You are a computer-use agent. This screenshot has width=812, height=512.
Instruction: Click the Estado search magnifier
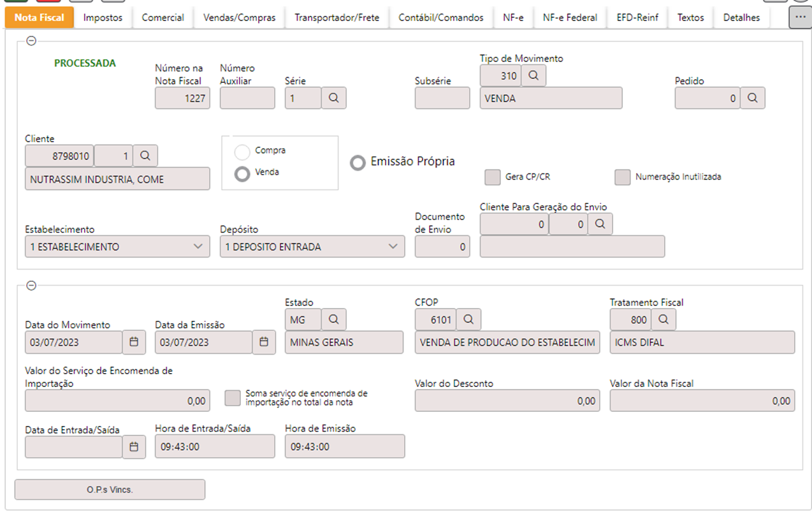click(x=333, y=319)
